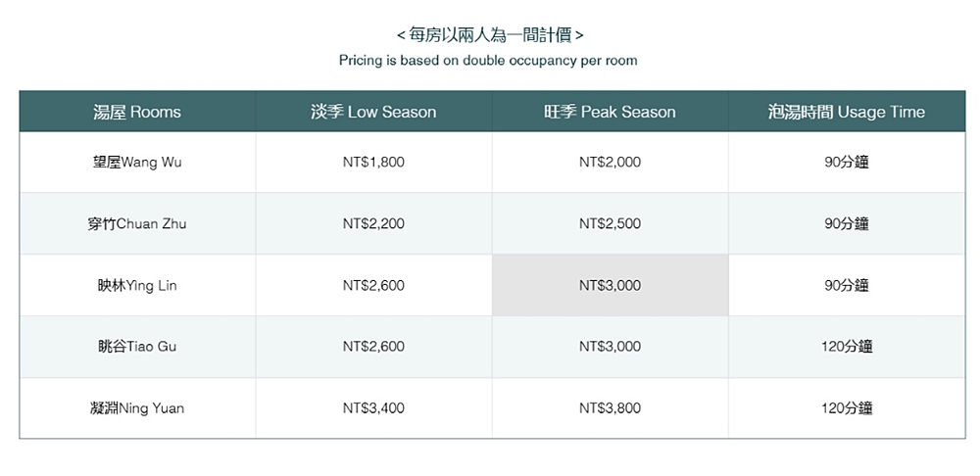Click Ning Yuan peak season price NT$3,800

(x=610, y=408)
